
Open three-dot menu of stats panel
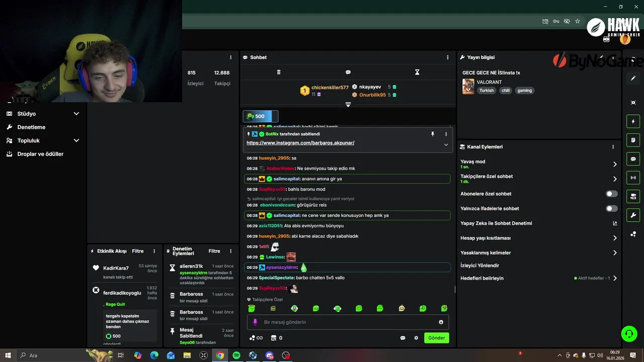231,57
